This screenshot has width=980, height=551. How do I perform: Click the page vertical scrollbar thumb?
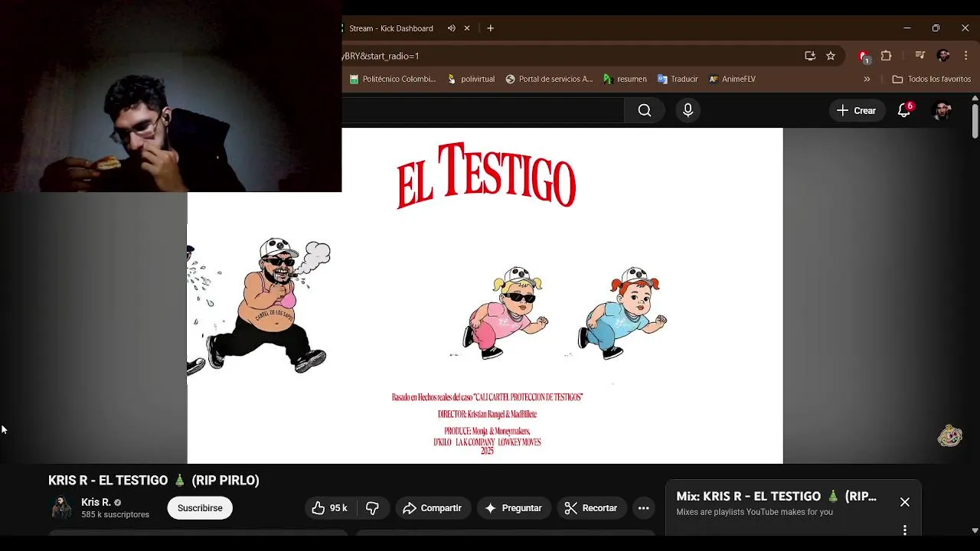coord(975,121)
